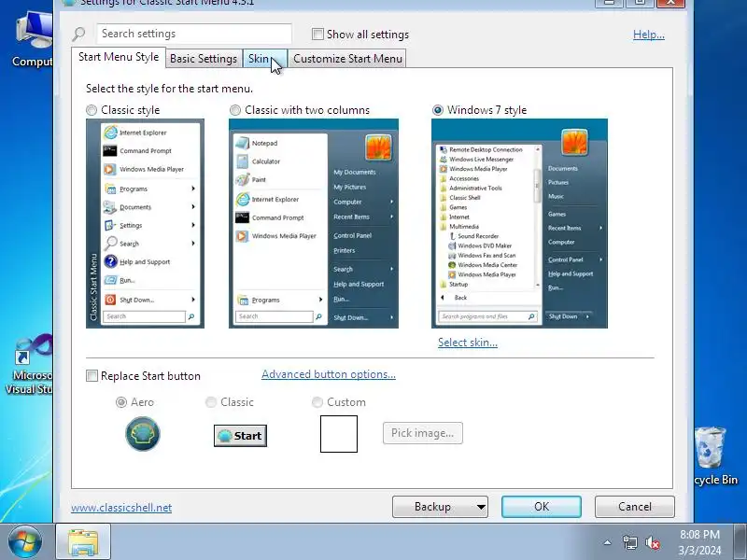
Task: Open Windows Explorer from the taskbar
Action: tap(83, 542)
